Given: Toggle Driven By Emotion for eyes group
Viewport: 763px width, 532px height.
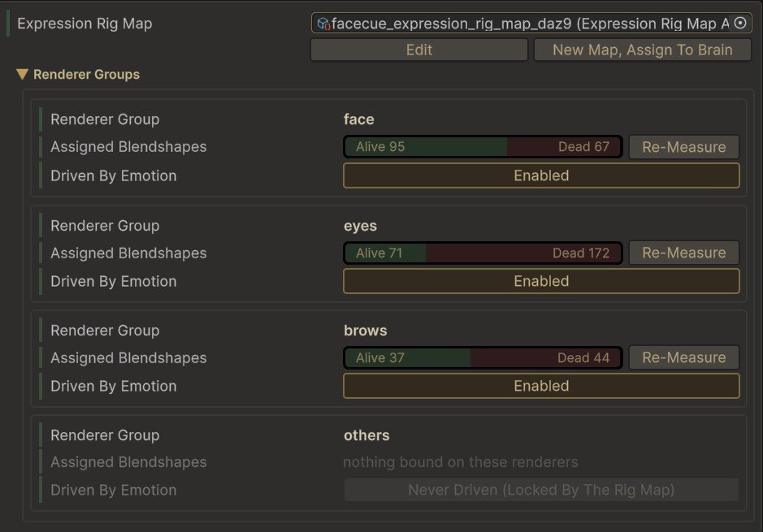Looking at the screenshot, I should 541,281.
